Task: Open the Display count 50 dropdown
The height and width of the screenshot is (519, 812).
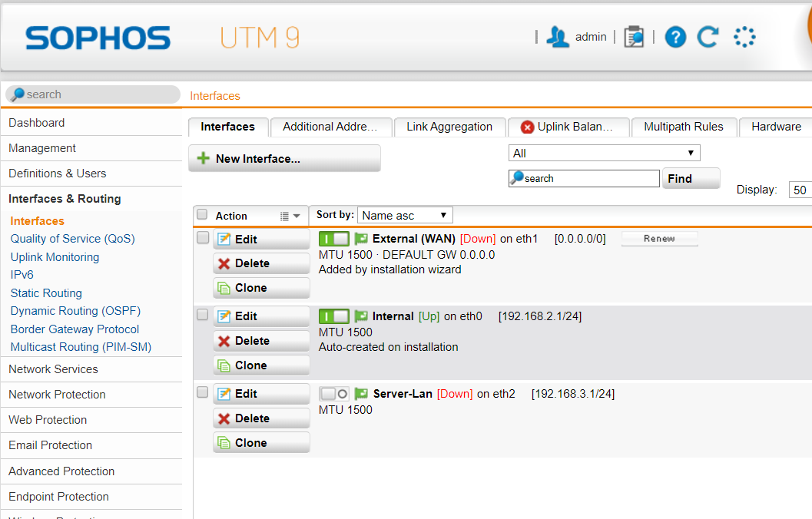Action: 800,190
